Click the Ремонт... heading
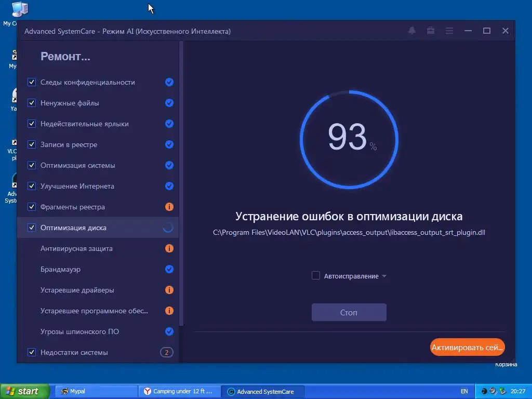The image size is (532, 399). 65,56
